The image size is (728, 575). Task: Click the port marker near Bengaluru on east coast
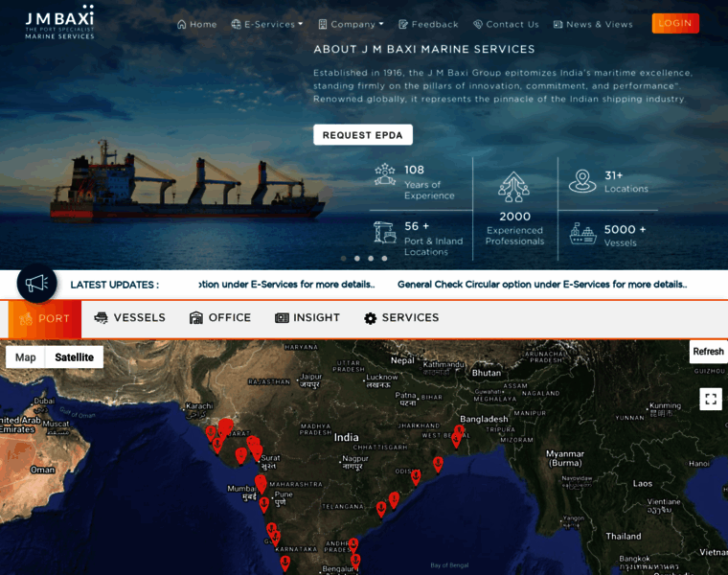pos(355,561)
